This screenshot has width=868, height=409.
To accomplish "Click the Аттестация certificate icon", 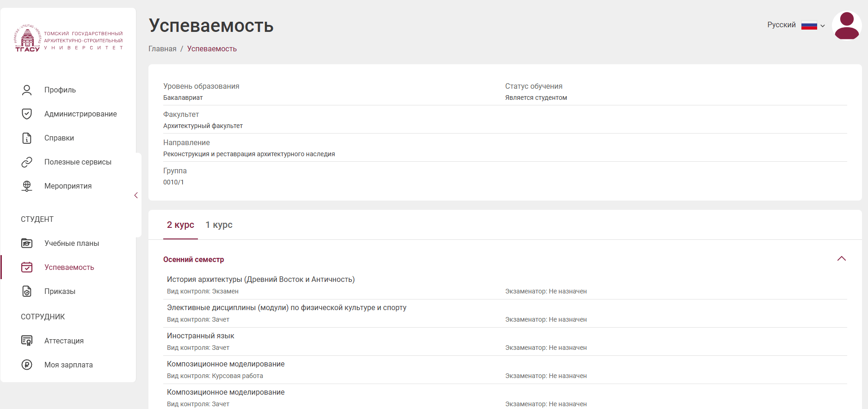I will tap(27, 341).
